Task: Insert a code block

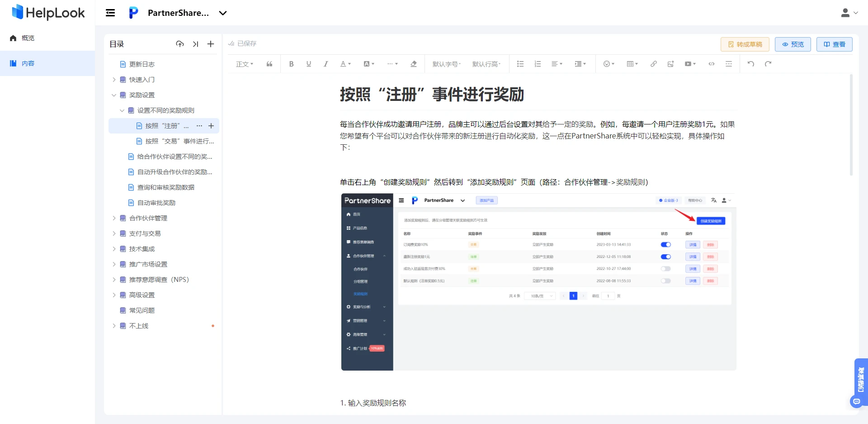Action: tap(711, 64)
